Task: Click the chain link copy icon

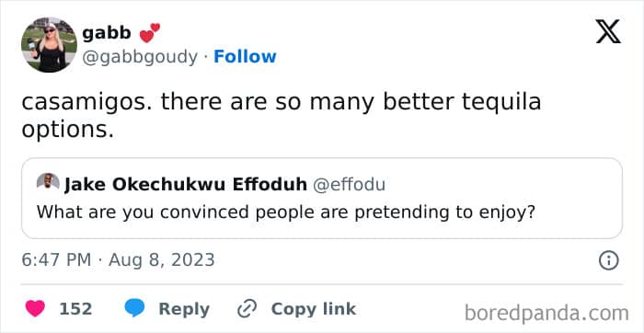Action: (x=247, y=309)
